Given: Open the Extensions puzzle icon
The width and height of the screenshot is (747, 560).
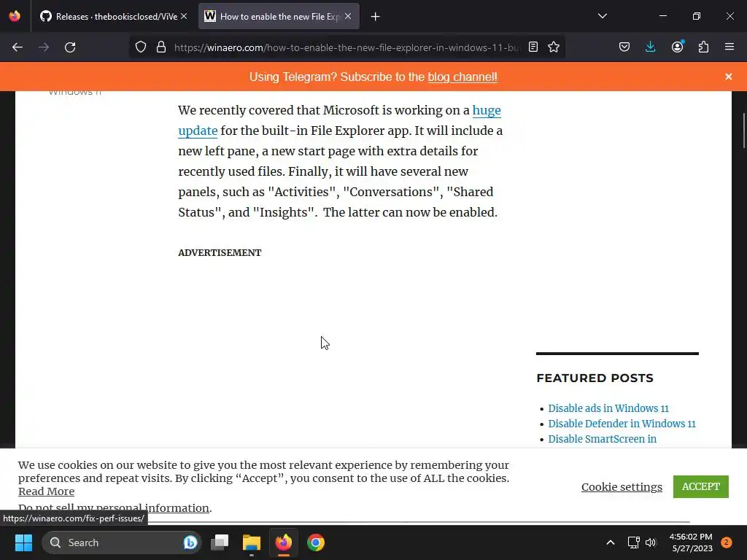Looking at the screenshot, I should (703, 47).
